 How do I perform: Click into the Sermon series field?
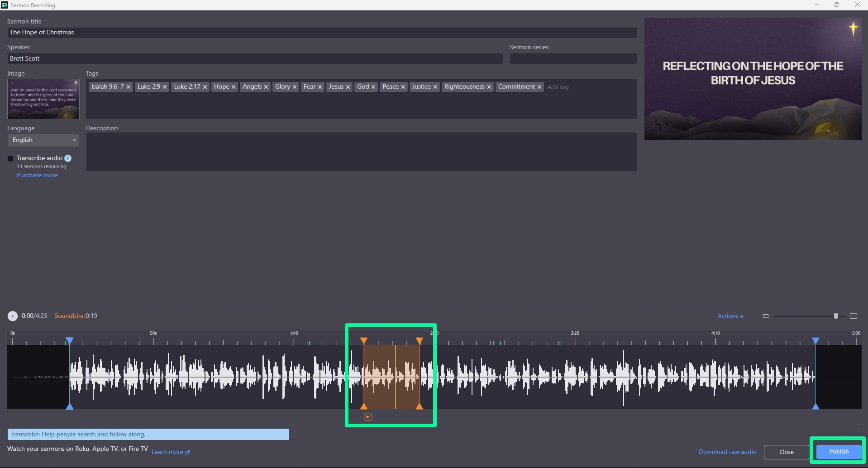(x=572, y=59)
